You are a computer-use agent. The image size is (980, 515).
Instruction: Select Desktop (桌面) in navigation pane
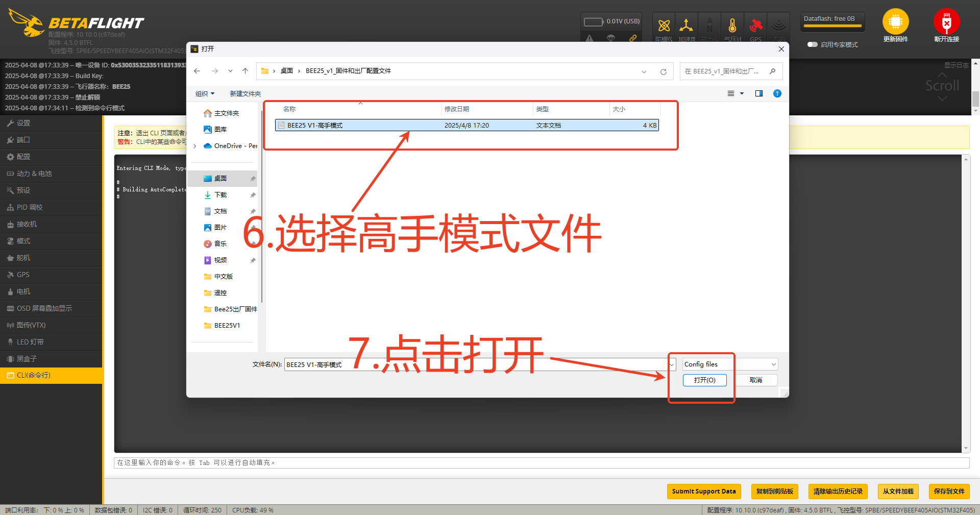pyautogui.click(x=222, y=179)
